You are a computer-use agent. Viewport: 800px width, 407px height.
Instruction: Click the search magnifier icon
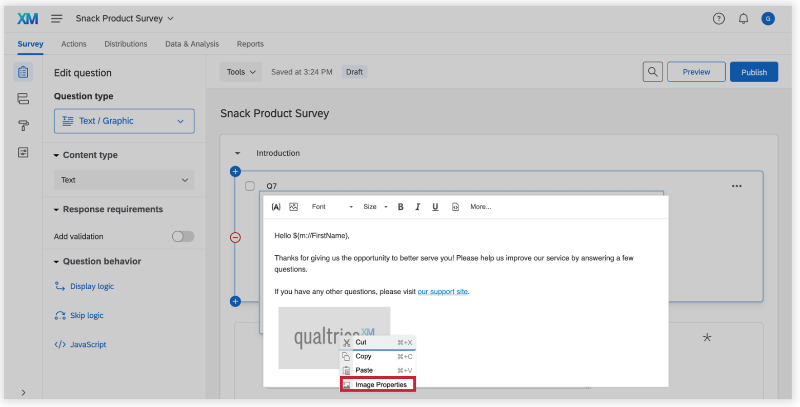coord(652,72)
